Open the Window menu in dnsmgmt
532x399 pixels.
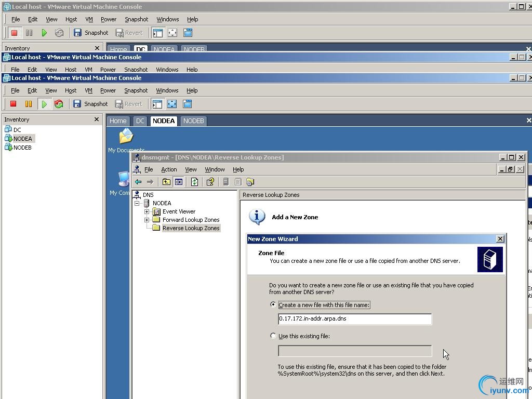[x=215, y=169]
